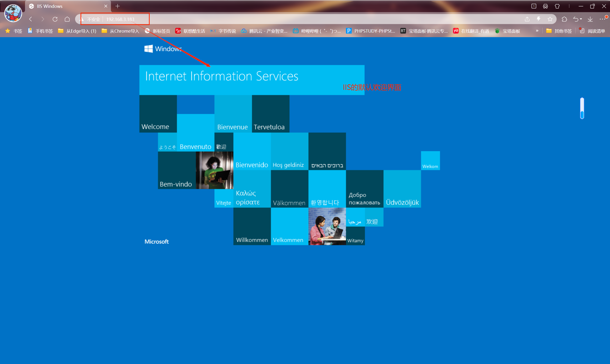
Task: Open the 宝塔面板 green shield bookmark
Action: [x=507, y=31]
